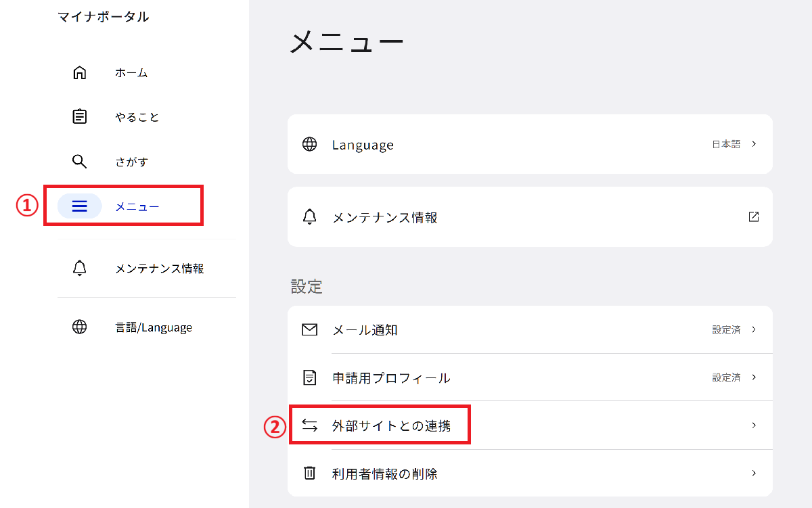Open the external link icon for メンテナンス情報
812x508 pixels.
[753, 217]
